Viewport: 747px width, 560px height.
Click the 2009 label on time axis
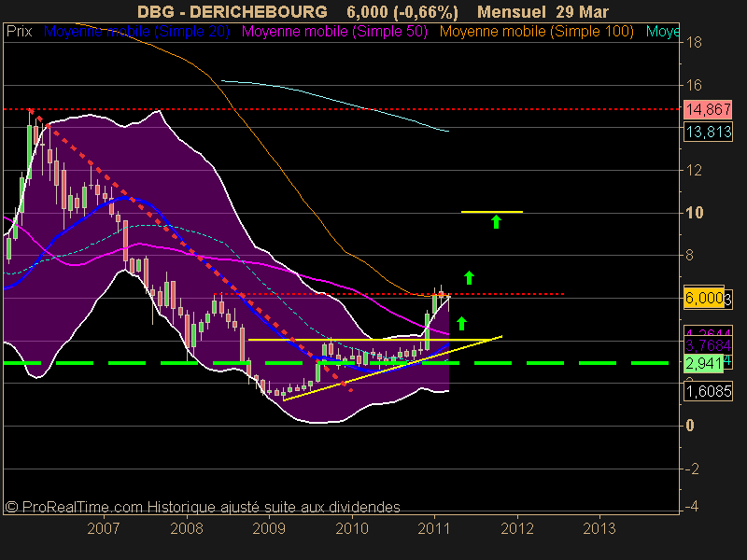269,528
